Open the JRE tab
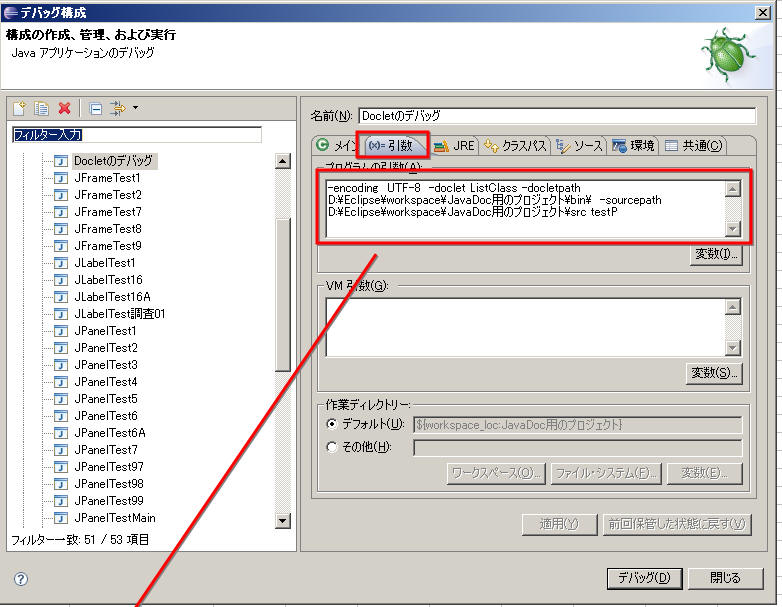 (454, 145)
